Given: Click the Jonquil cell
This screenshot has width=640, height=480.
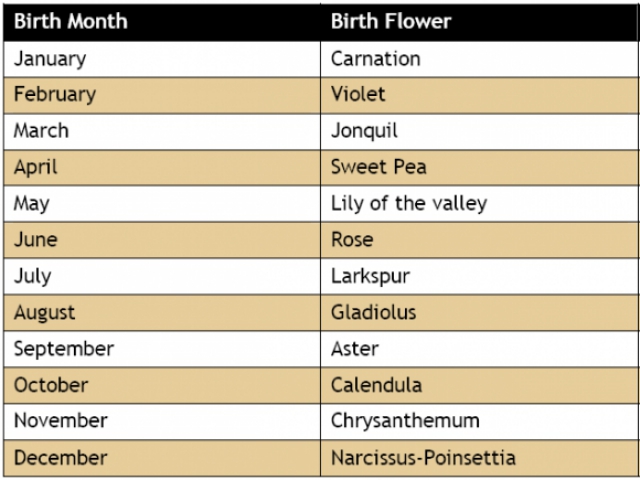Looking at the screenshot, I should (479, 131).
